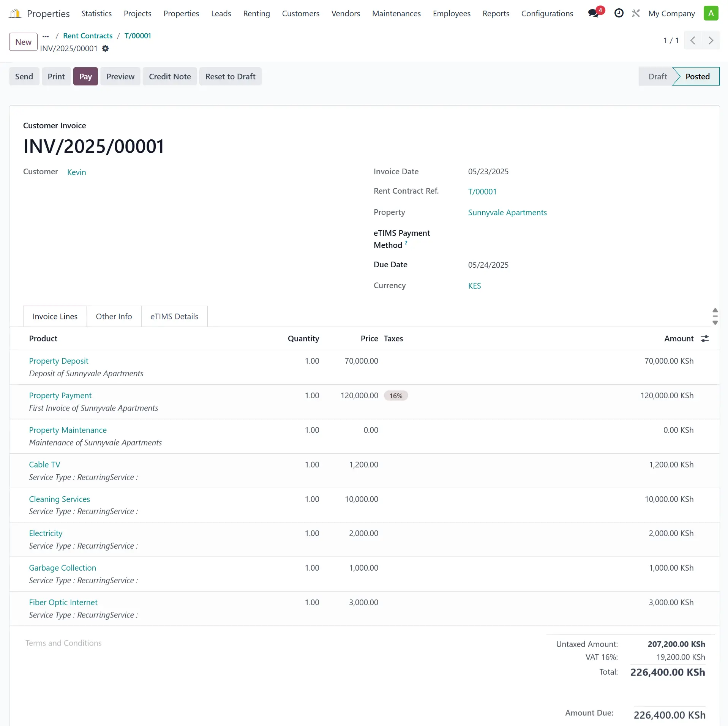Click the Reset to Draft button
728x726 pixels.
tap(230, 76)
